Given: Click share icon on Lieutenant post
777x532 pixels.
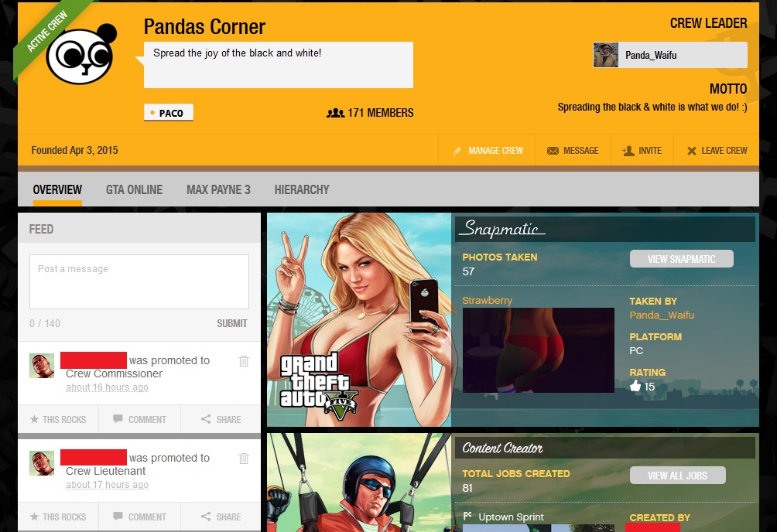Looking at the screenshot, I should (x=206, y=517).
